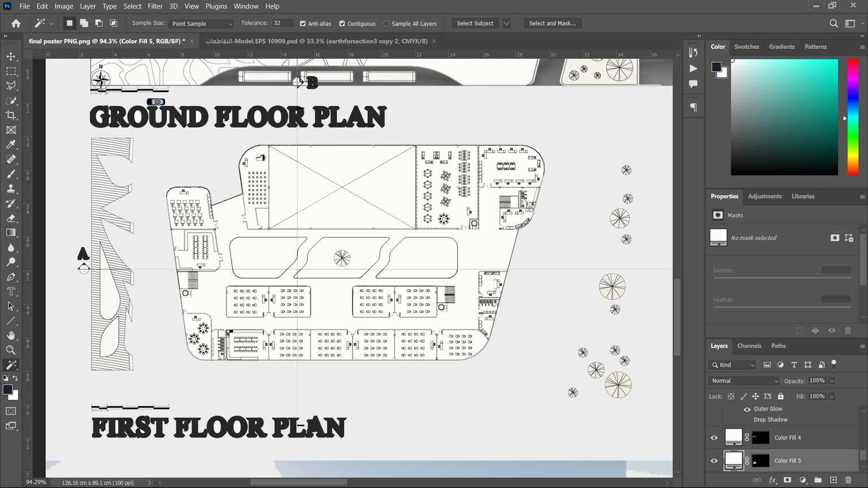This screenshot has height=488, width=868.
Task: Choose the Eyedropper tool
Action: coord(11,145)
